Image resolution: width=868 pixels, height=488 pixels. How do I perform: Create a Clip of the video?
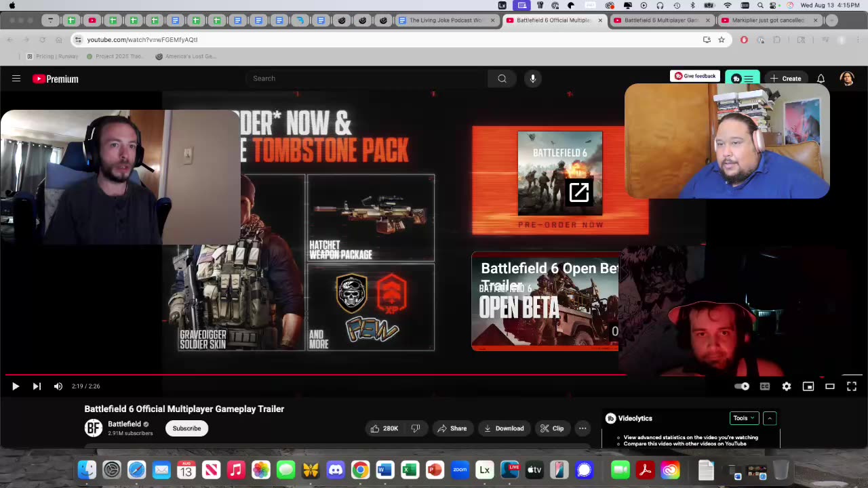(x=552, y=428)
